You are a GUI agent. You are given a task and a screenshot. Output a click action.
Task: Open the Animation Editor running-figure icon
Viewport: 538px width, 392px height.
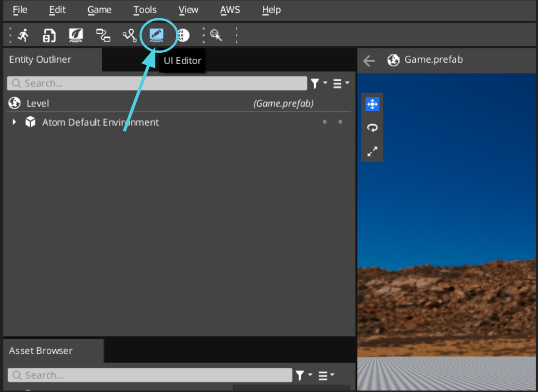point(23,36)
